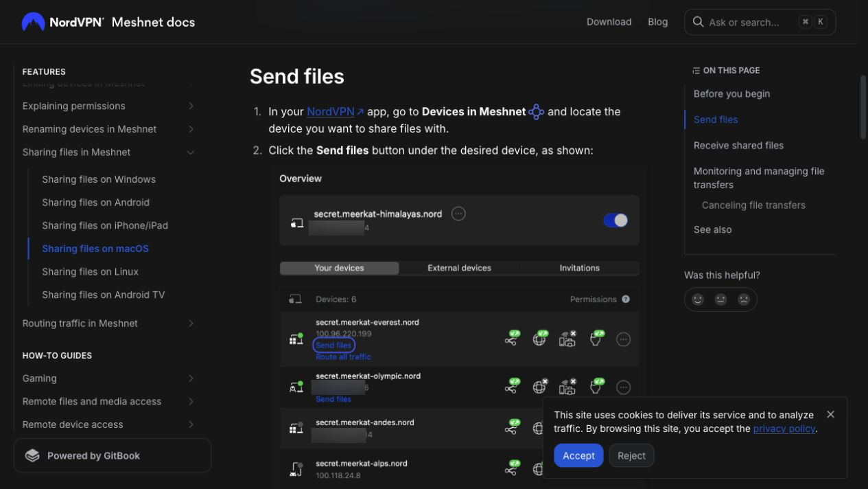Open Sharing files on Android TV page

[104, 295]
